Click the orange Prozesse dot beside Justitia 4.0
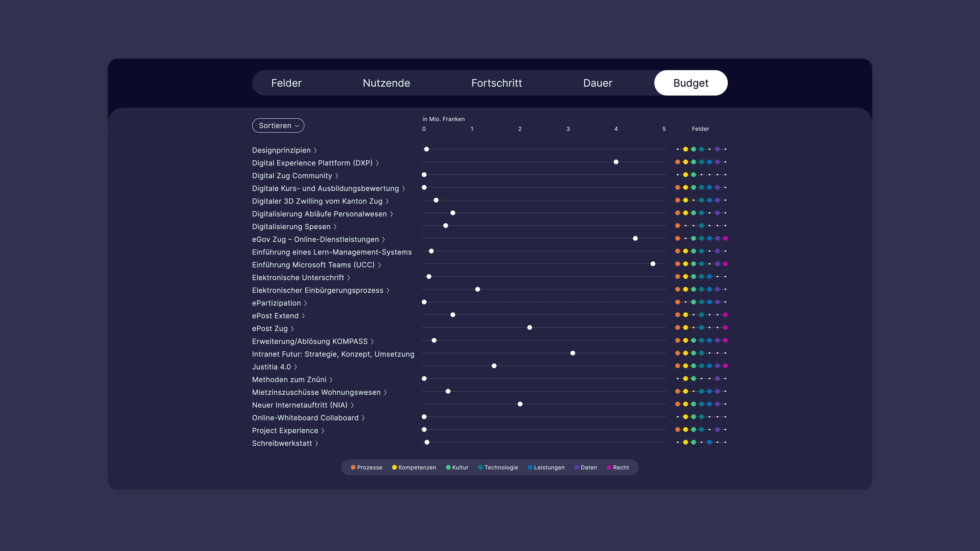980x551 pixels. 677,366
